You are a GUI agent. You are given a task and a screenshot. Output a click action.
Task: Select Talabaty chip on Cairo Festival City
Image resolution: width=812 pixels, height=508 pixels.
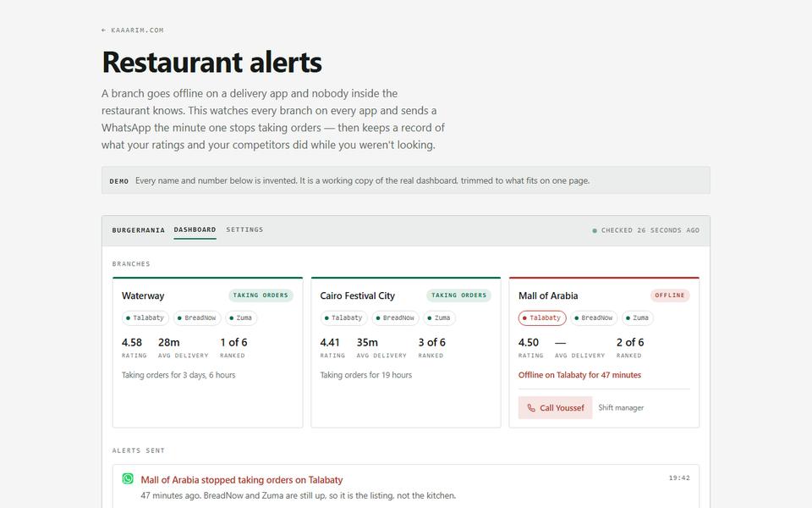(x=344, y=317)
